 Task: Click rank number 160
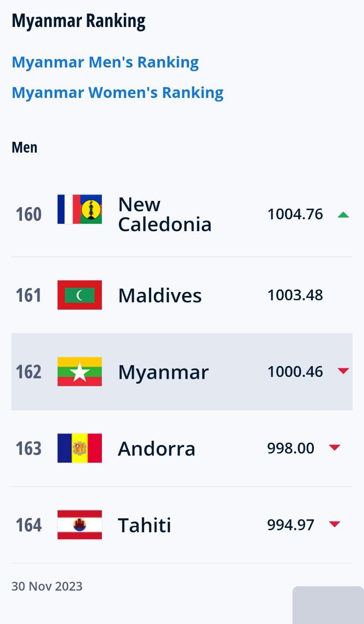point(29,214)
